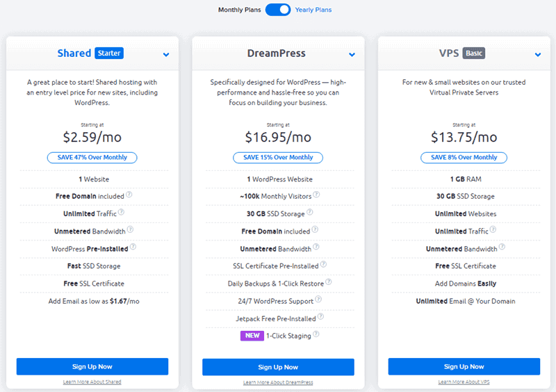Click the SAVE 47% Over Monthly pill
The image size is (556, 392).
click(92, 158)
